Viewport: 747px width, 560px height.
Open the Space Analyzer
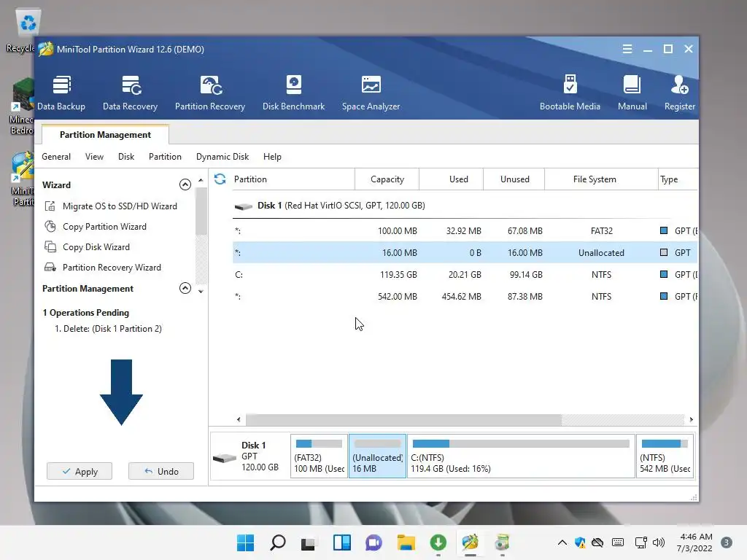371,93
